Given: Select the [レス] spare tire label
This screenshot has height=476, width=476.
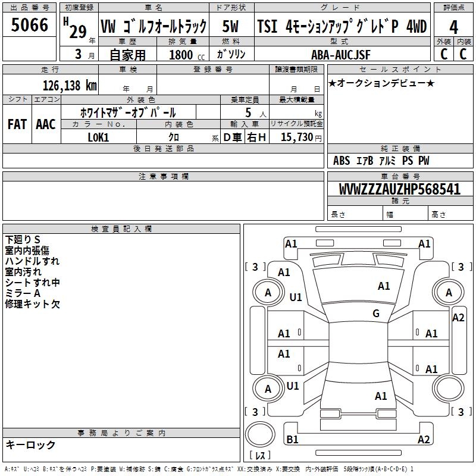Looking at the screenshot, I should point(260,455).
